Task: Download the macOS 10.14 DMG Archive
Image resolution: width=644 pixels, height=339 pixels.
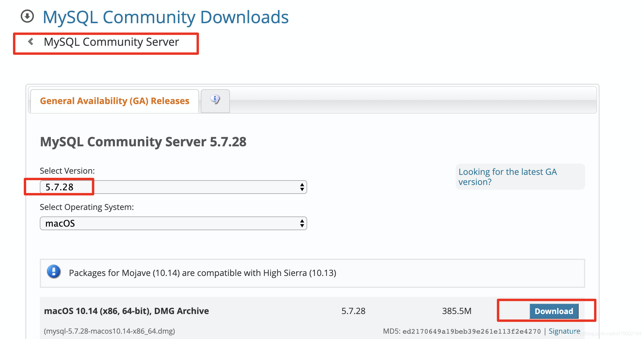Action: [554, 311]
